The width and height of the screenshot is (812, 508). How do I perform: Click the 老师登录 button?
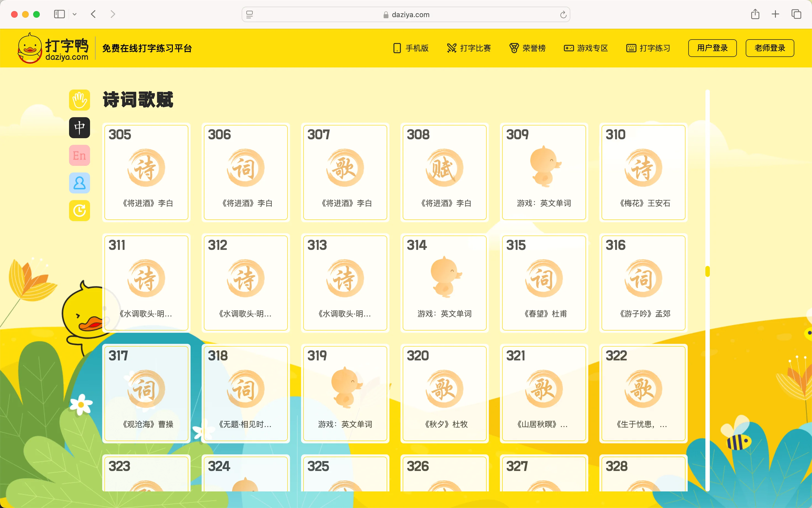(x=769, y=48)
